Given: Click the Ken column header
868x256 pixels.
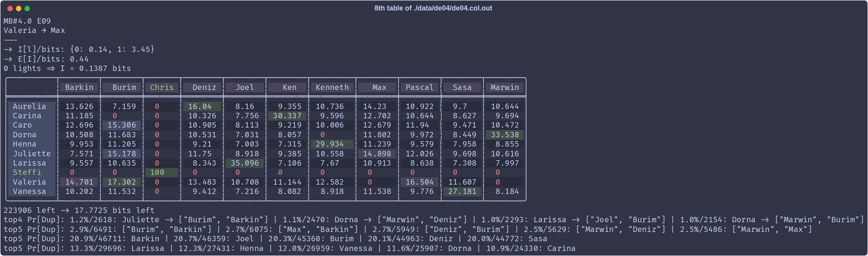Looking at the screenshot, I should click(x=287, y=87).
